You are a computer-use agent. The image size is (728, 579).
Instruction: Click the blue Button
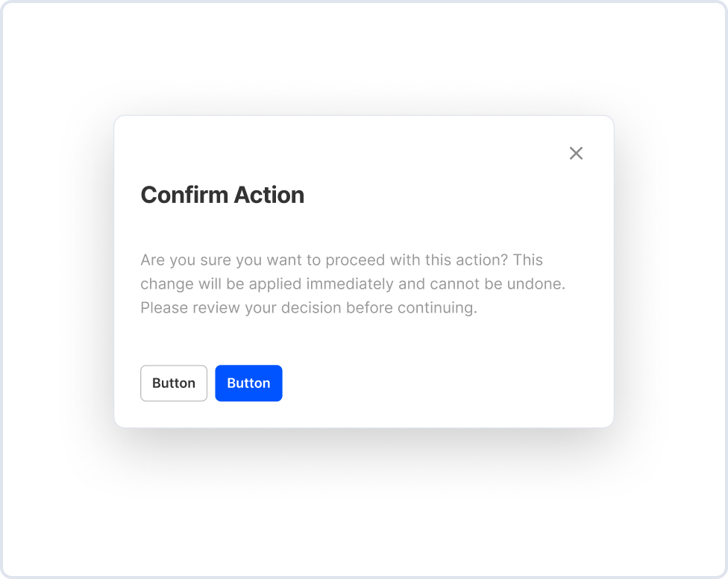point(248,383)
